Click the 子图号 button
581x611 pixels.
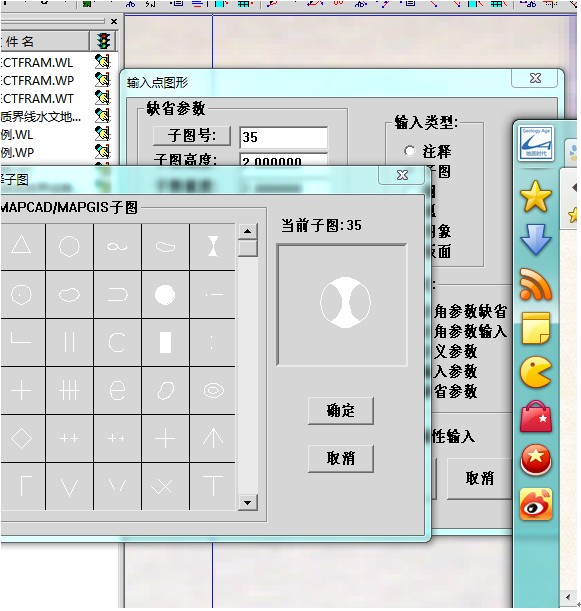point(192,136)
